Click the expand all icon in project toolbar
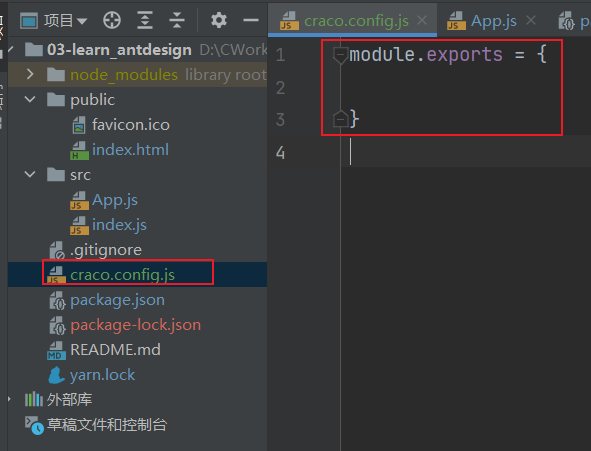 145,20
